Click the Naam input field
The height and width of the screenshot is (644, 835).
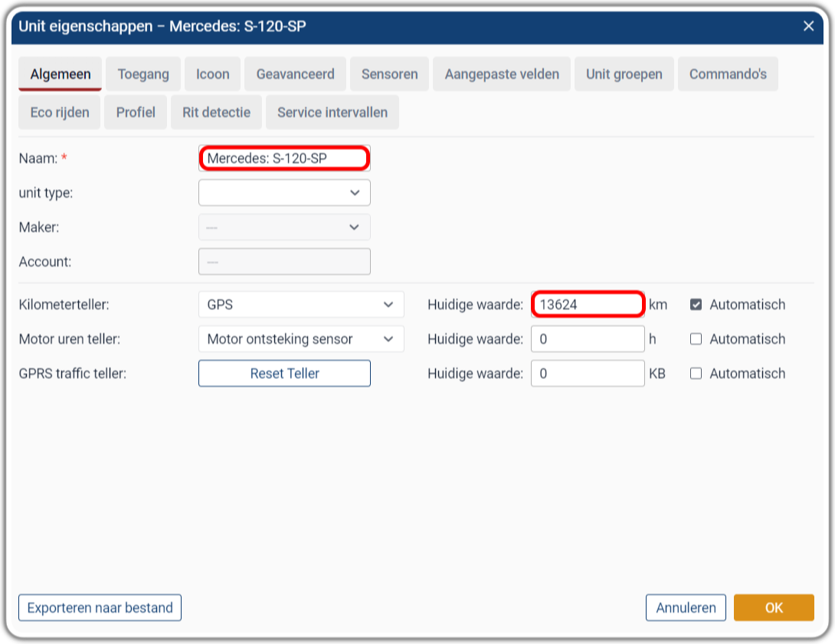click(284, 158)
